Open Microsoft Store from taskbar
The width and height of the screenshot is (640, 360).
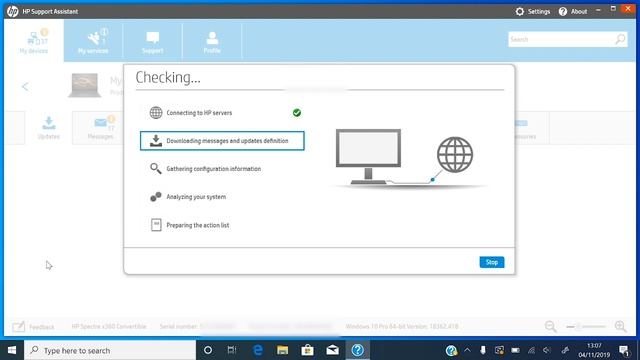(x=307, y=350)
